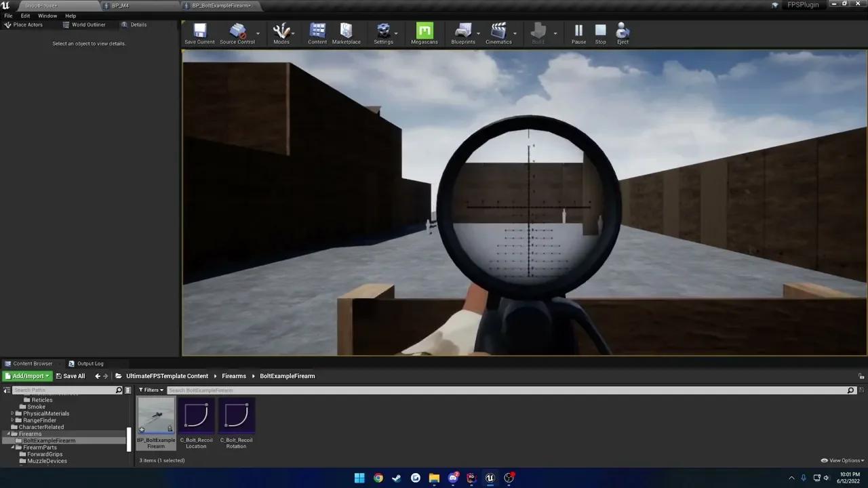
Task: Open the Megascans panel
Action: tap(424, 32)
